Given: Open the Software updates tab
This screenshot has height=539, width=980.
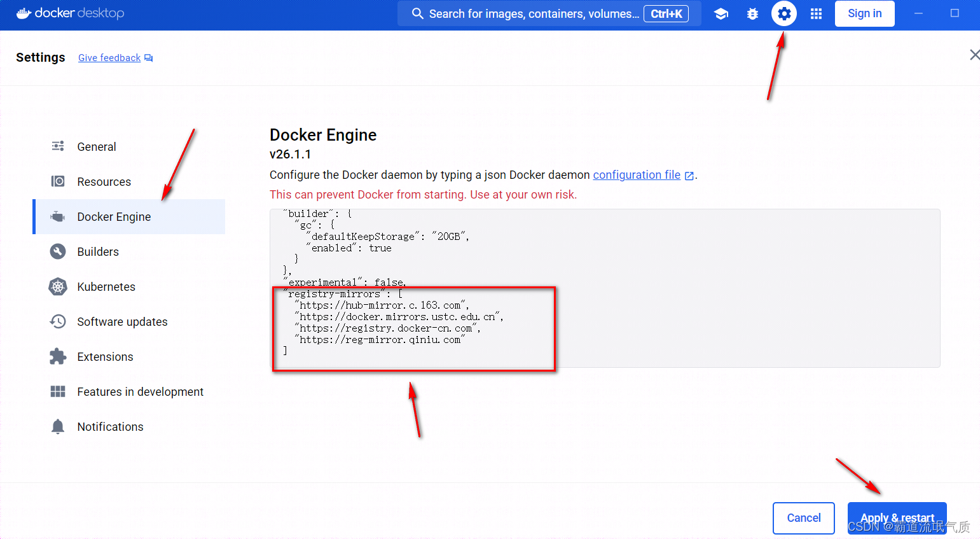Looking at the screenshot, I should [x=129, y=321].
